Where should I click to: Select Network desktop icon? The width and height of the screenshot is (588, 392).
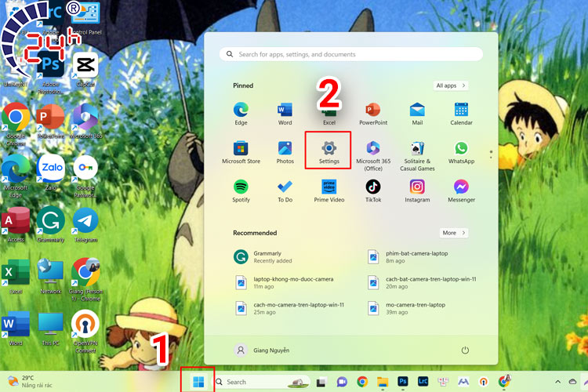pos(51,277)
